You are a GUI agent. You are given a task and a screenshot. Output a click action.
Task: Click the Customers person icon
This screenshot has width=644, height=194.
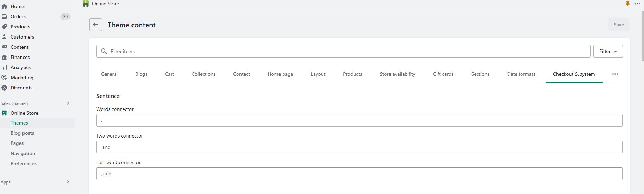(x=4, y=37)
